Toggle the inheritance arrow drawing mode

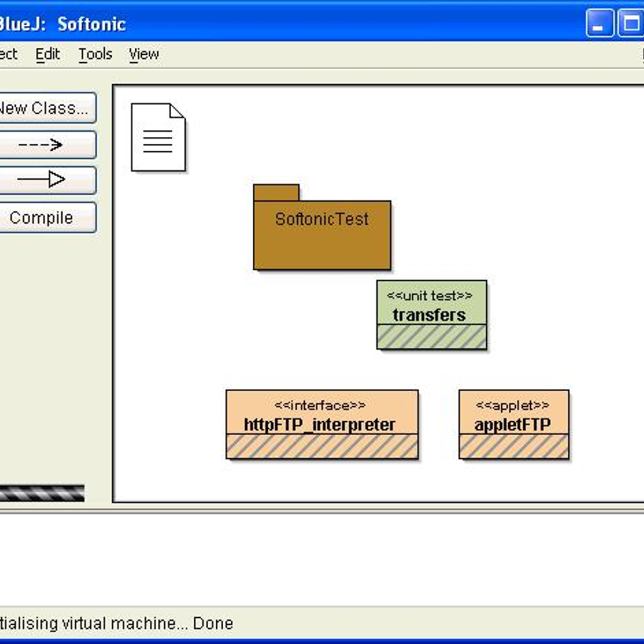(47, 180)
